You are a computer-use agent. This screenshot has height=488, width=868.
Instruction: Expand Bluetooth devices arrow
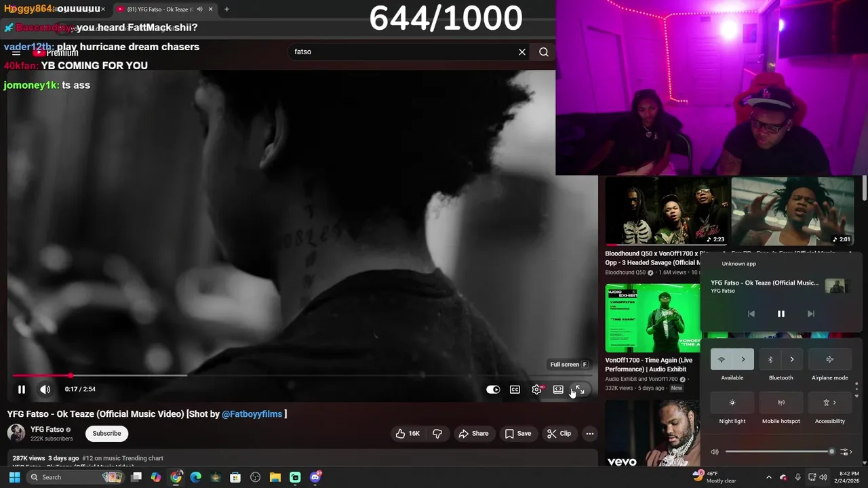pyautogui.click(x=792, y=359)
